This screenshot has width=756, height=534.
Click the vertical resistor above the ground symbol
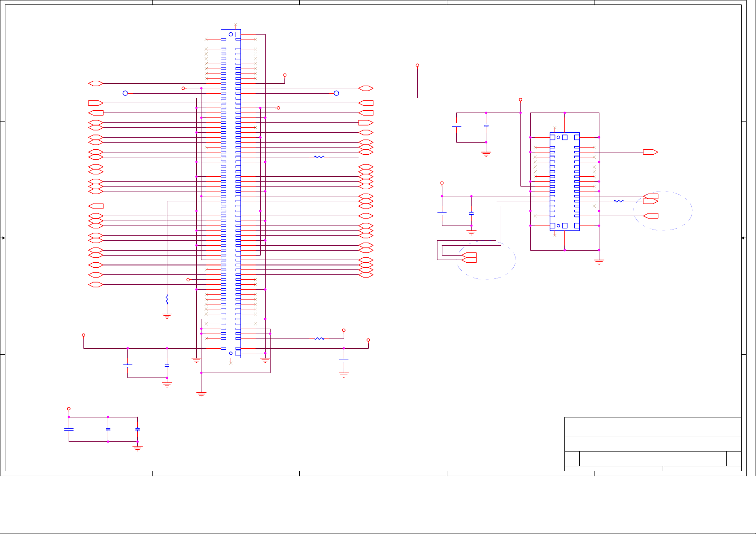click(x=167, y=299)
